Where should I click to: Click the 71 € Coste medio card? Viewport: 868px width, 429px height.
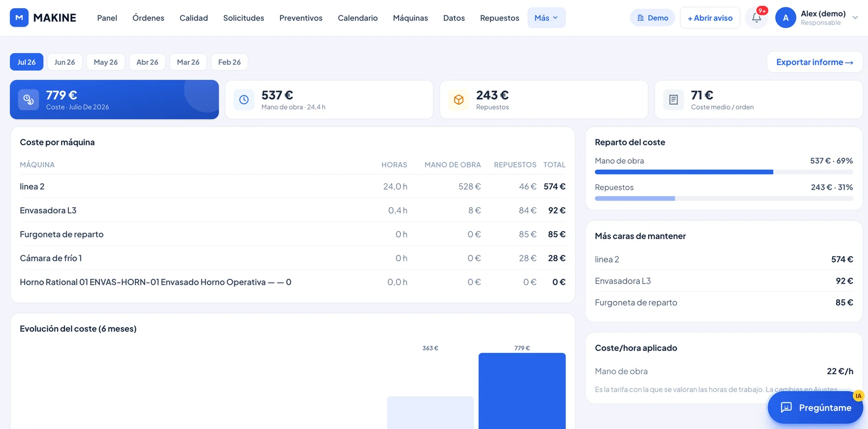click(759, 100)
